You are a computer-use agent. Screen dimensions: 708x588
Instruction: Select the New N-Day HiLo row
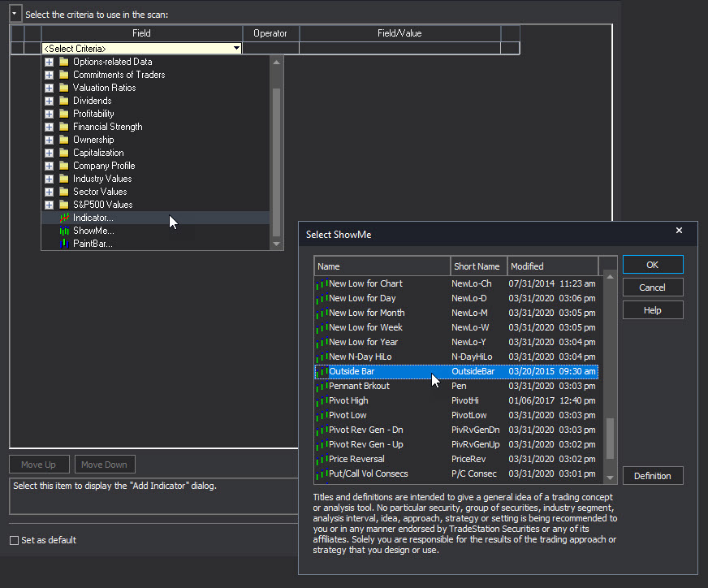[x=456, y=357]
